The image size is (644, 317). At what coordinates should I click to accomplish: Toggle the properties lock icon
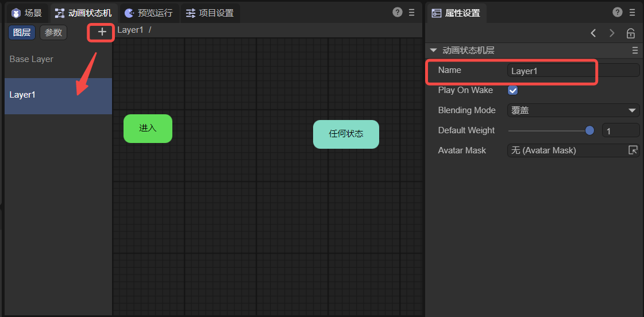(x=631, y=33)
